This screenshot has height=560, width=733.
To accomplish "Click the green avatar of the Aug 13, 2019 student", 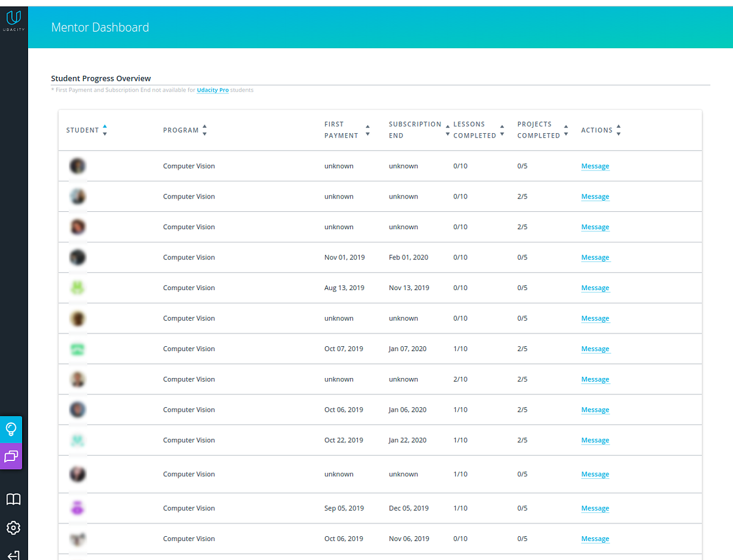I will 78,288.
